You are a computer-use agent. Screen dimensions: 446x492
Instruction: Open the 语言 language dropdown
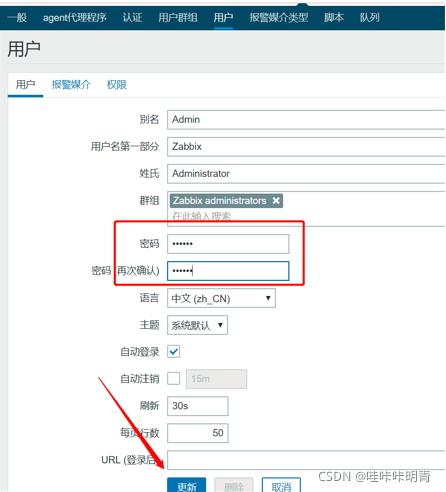pos(221,298)
